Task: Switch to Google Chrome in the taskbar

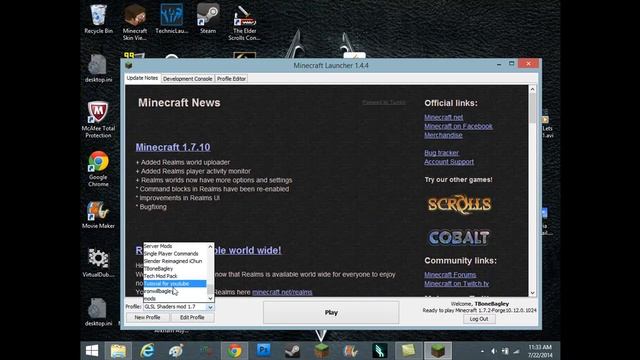Action: [x=234, y=351]
